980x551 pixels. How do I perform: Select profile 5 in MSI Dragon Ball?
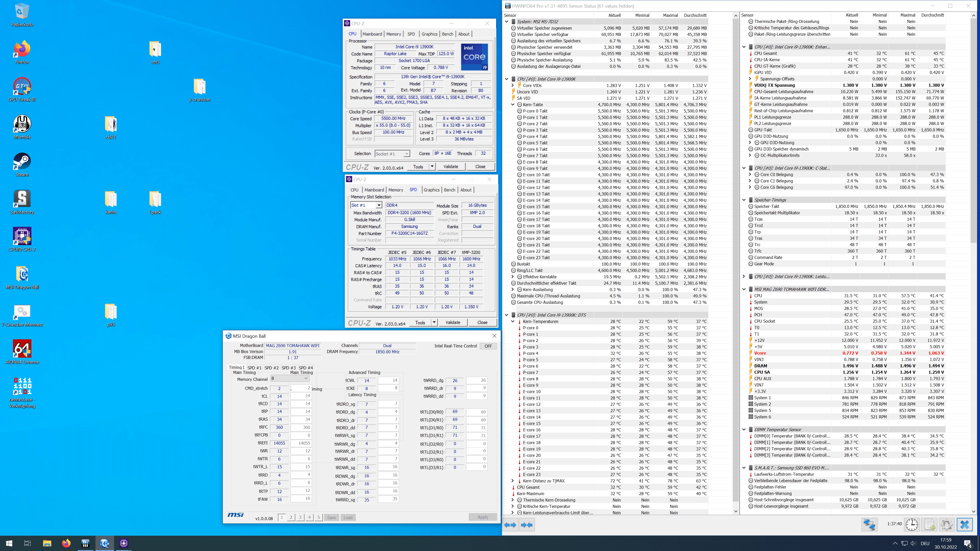click(318, 517)
